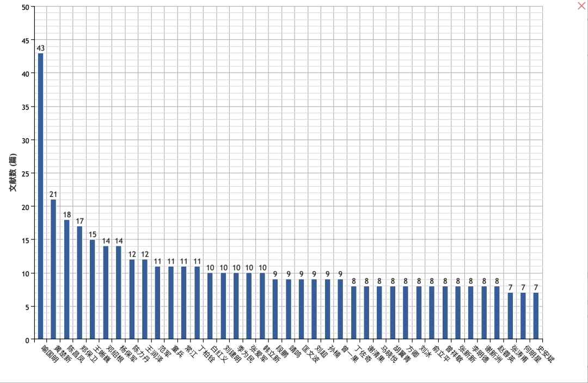
Task: Click the y-axis tick label 50
Action: [25, 8]
